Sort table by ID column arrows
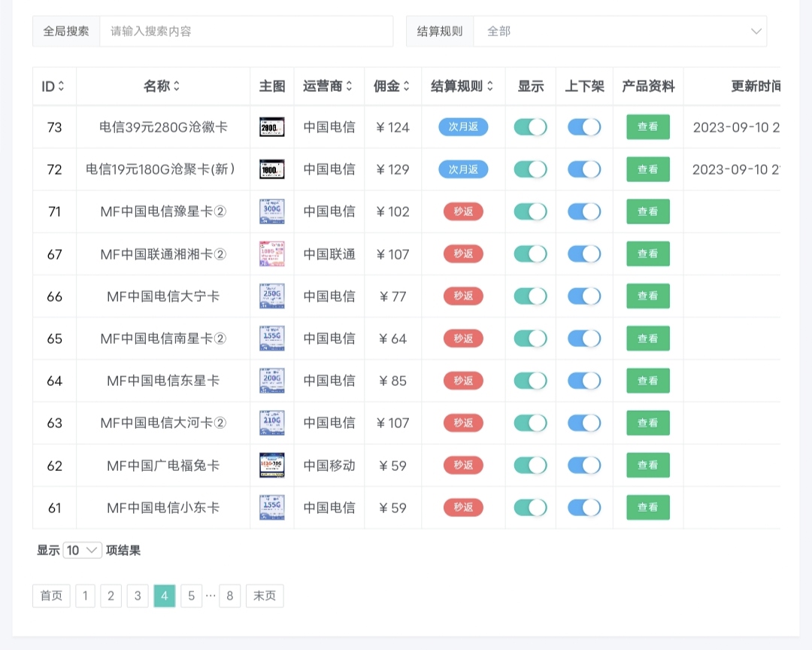Viewport: 812px width, 650px height. tap(62, 87)
